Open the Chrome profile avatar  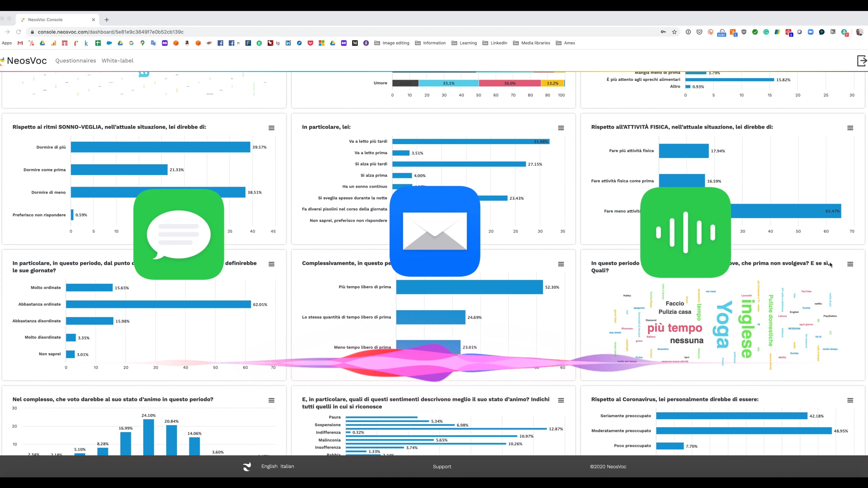point(859,32)
